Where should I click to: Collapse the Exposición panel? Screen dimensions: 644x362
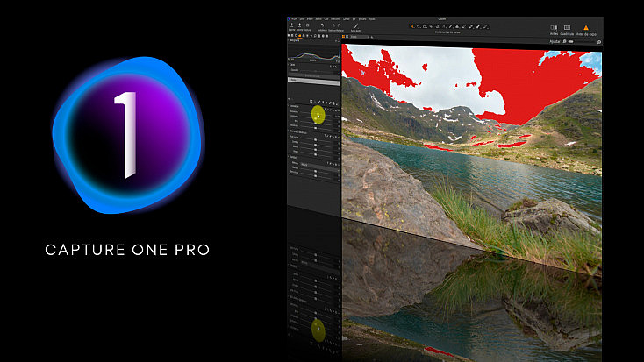pos(289,106)
